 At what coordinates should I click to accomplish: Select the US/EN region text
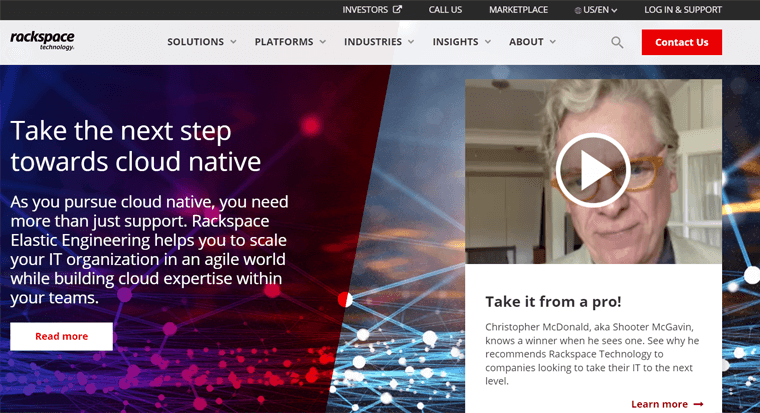[596, 10]
